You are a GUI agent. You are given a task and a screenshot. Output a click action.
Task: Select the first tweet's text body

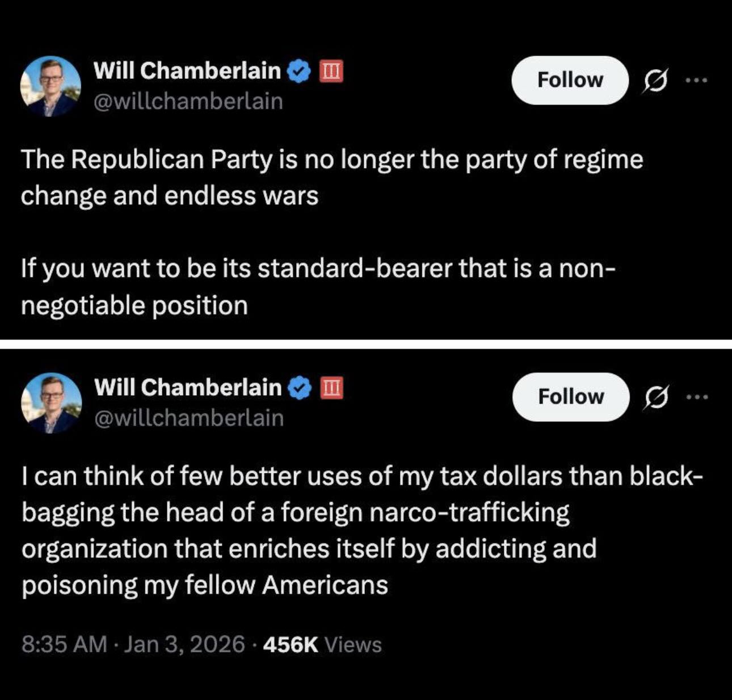coord(329,233)
